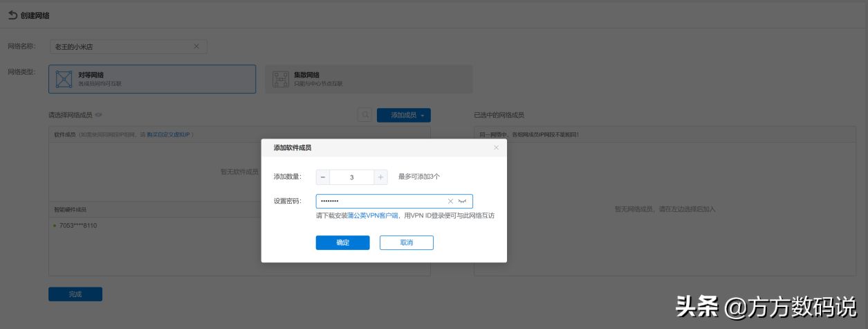Open the 购买自定义虚拟IP link
868x329 pixels.
(x=169, y=134)
